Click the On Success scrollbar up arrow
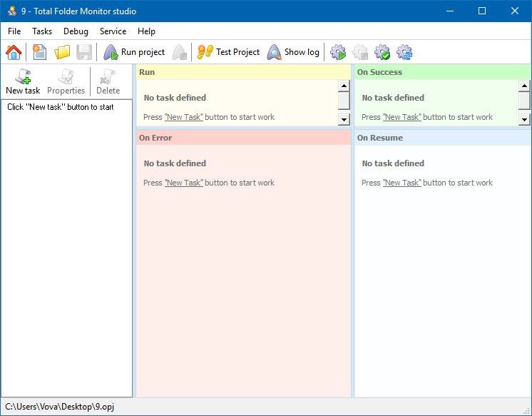 (524, 86)
